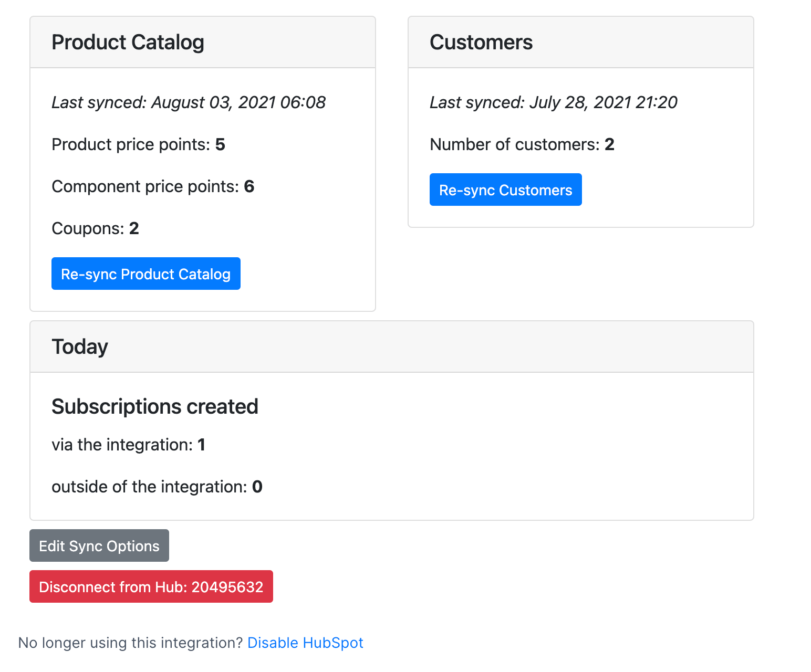The image size is (811, 672).
Task: Follow the Disable HubSpot link
Action: click(x=305, y=643)
